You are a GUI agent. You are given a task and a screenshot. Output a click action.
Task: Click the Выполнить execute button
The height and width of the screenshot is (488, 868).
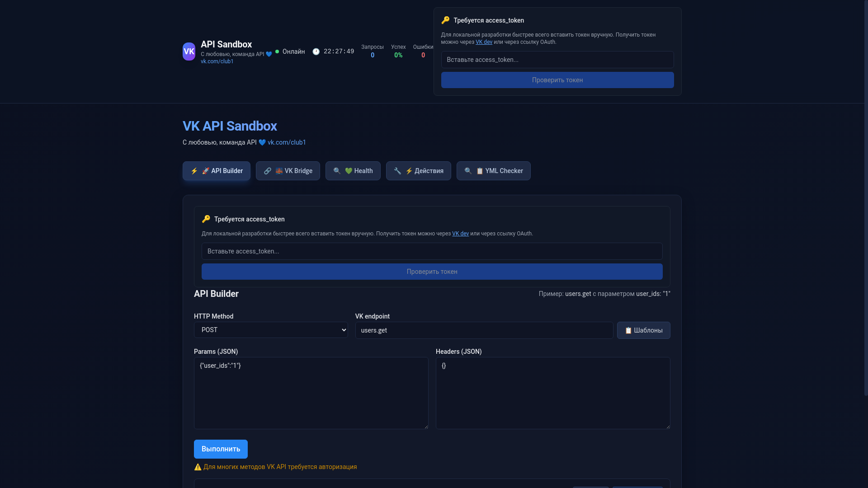pyautogui.click(x=221, y=449)
